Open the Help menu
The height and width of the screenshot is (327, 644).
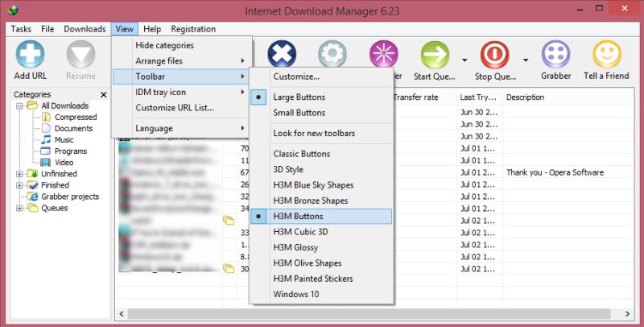point(152,29)
